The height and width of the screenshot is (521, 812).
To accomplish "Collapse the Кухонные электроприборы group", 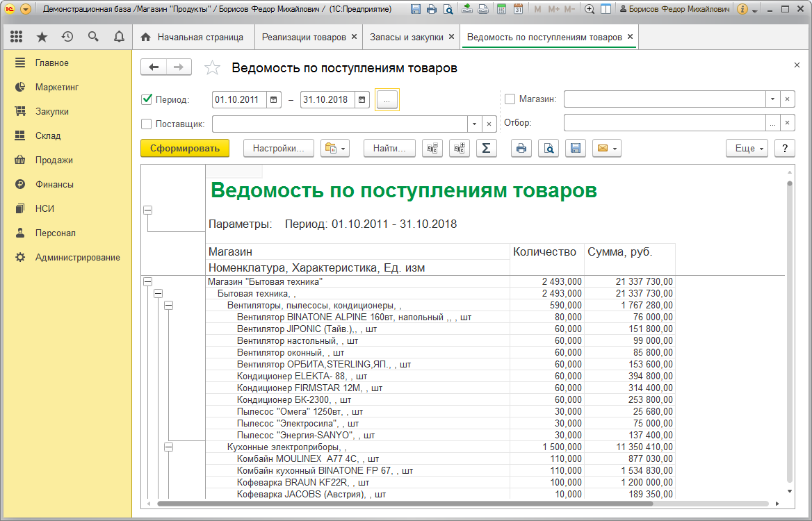I will pyautogui.click(x=168, y=447).
